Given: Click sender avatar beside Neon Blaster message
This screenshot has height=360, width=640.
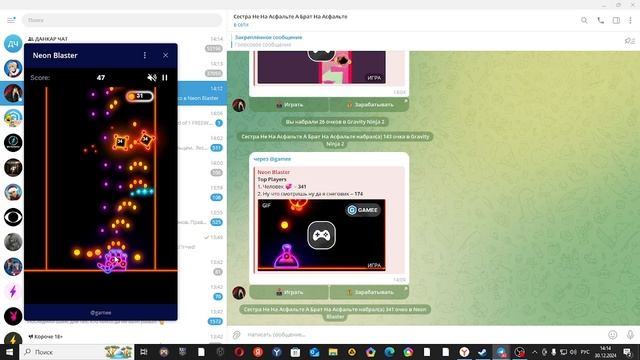Looking at the screenshot, I should [x=239, y=292].
